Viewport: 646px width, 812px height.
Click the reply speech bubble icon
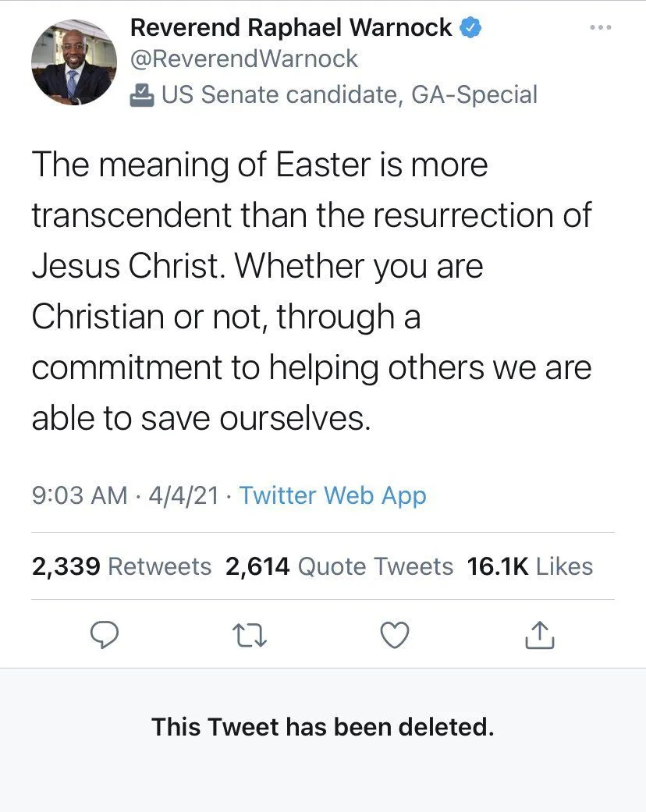point(103,636)
